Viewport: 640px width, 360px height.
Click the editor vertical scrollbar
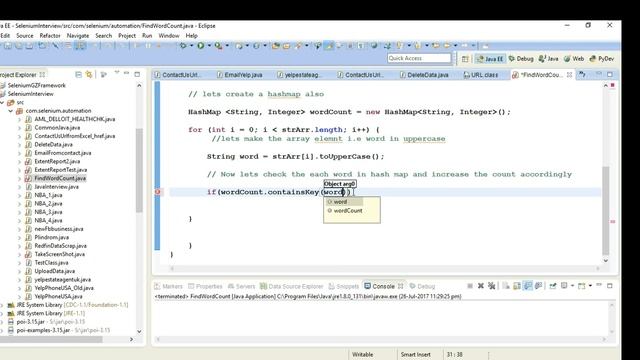(606, 210)
